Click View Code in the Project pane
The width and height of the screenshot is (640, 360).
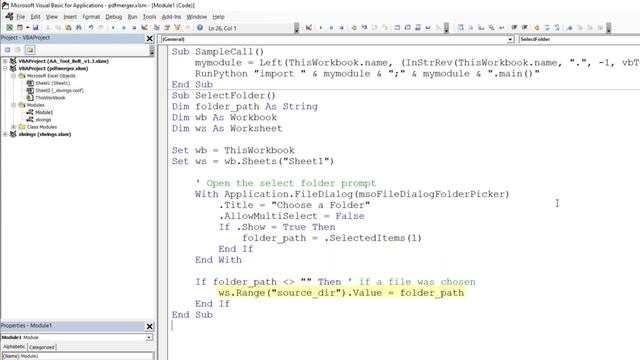pos(7,50)
